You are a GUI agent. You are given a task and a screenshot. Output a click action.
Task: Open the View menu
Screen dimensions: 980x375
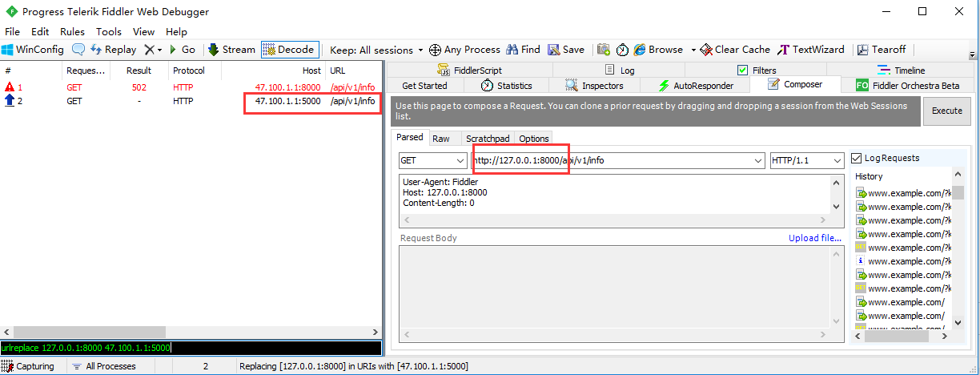[143, 32]
